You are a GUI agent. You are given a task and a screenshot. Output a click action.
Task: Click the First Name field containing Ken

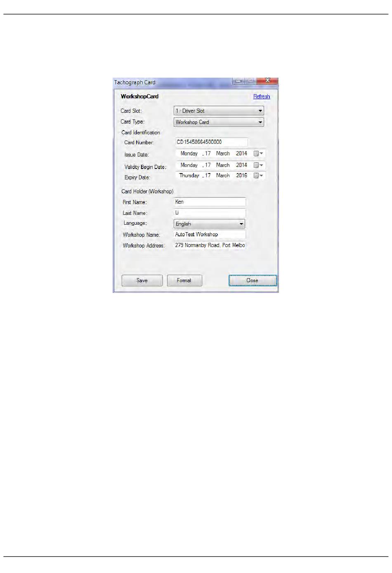coord(210,202)
